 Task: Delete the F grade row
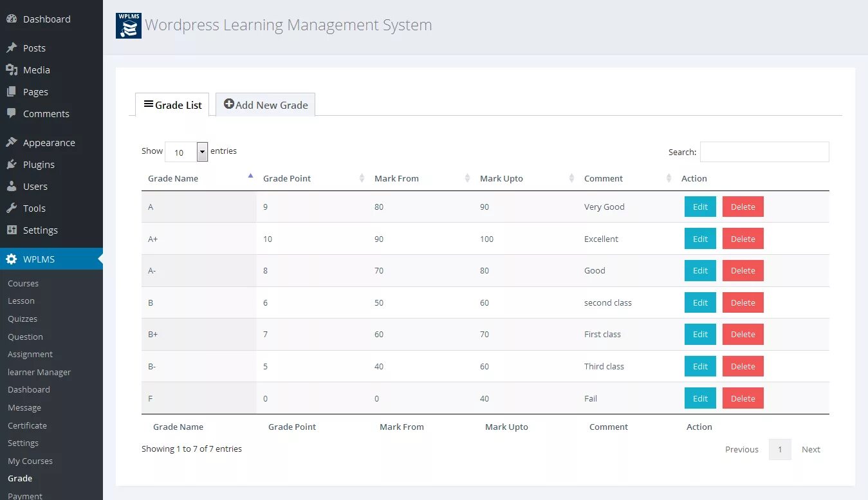pos(743,398)
